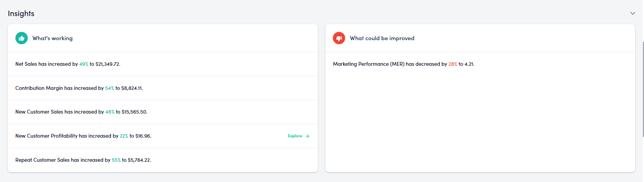Click the 49% Net Sales increase figure

tap(84, 64)
